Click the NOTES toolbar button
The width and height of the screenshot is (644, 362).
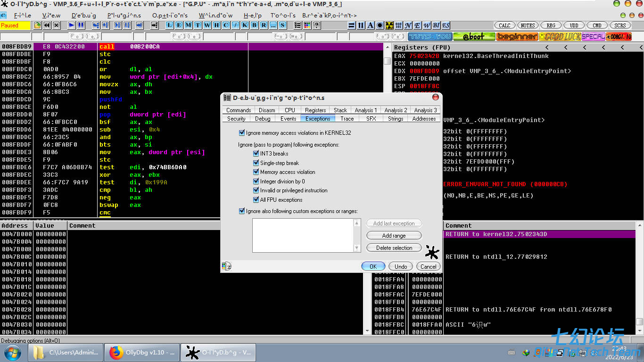[528, 25]
